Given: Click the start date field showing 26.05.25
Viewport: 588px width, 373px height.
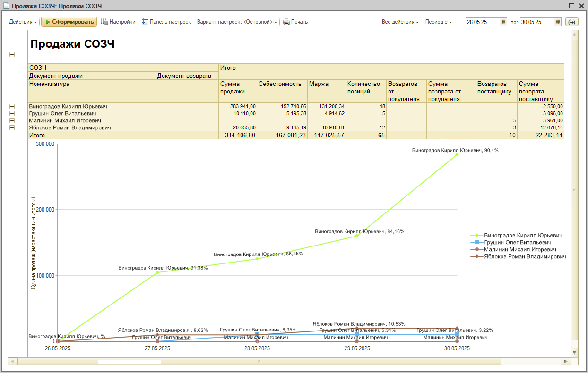Looking at the screenshot, I should (482, 22).
